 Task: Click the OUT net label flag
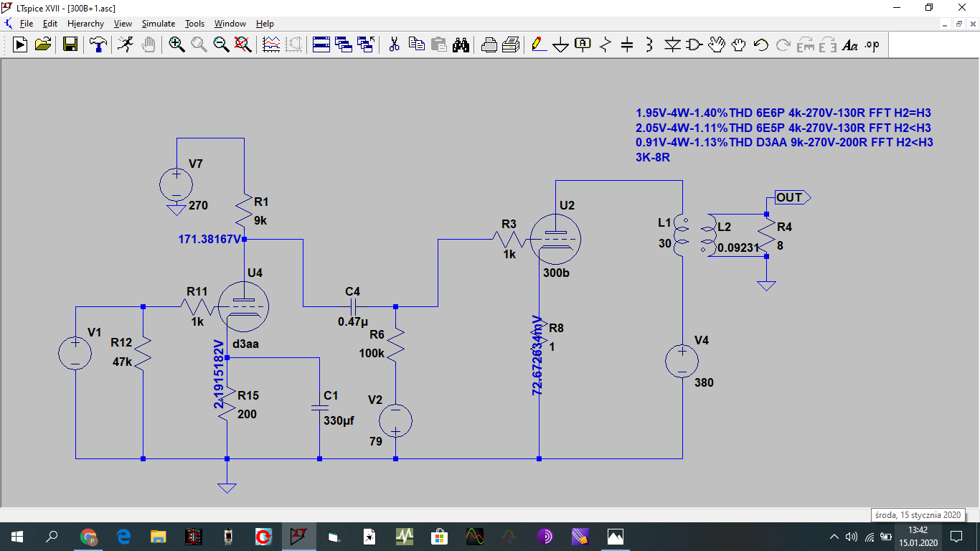pos(793,197)
